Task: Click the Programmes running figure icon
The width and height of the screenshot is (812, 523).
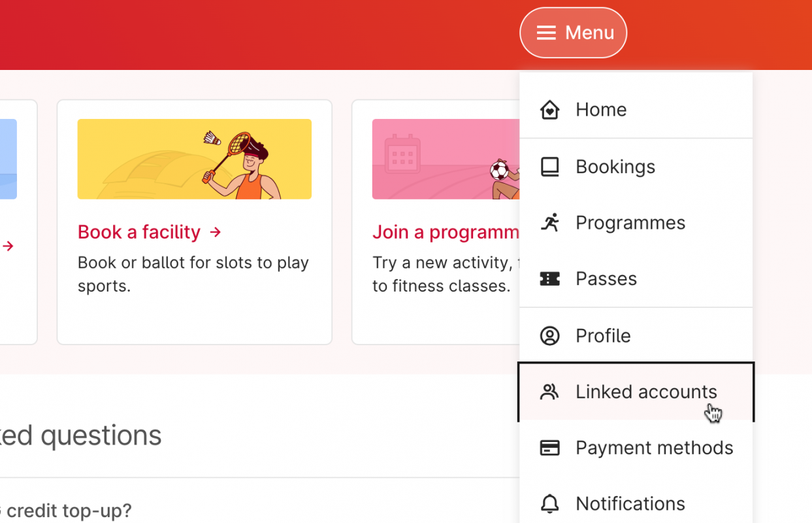Action: click(549, 223)
